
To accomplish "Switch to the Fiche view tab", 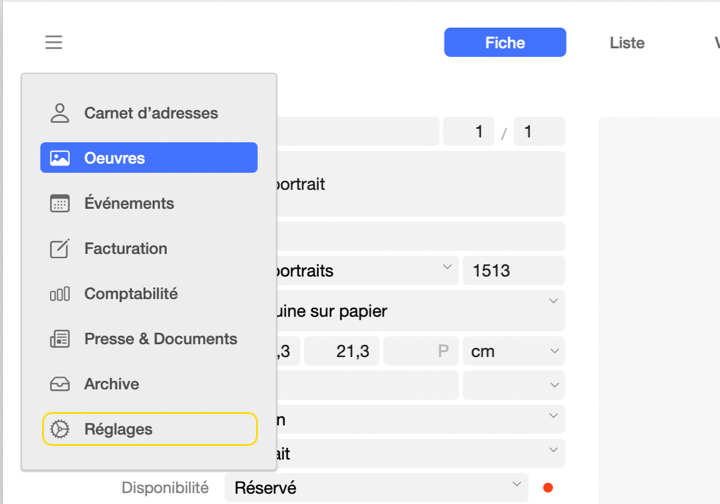I will point(505,42).
